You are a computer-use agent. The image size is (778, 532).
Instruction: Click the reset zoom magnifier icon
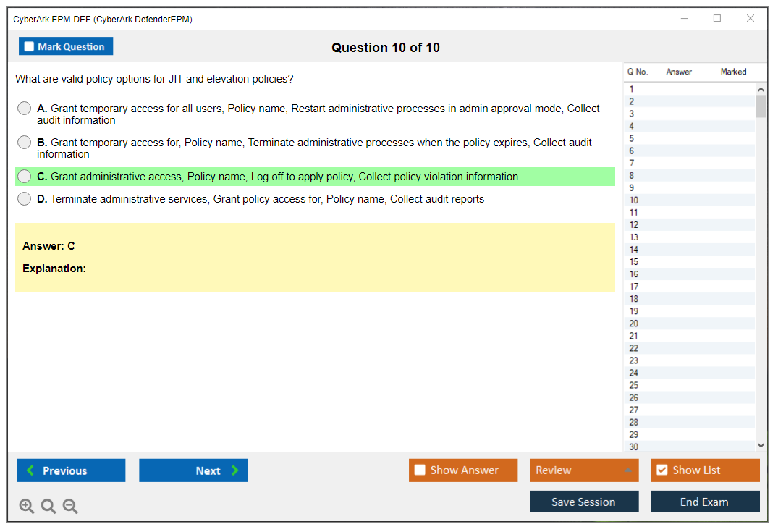(x=48, y=507)
